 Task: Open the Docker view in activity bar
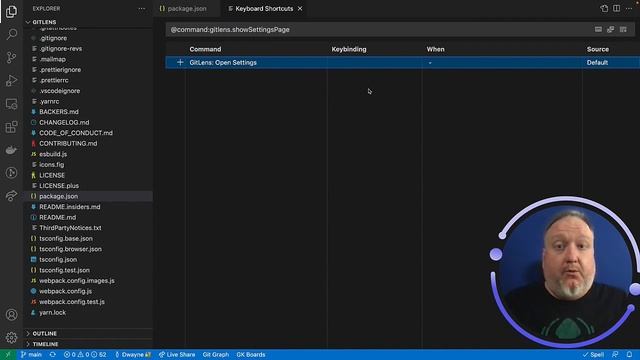(x=11, y=150)
